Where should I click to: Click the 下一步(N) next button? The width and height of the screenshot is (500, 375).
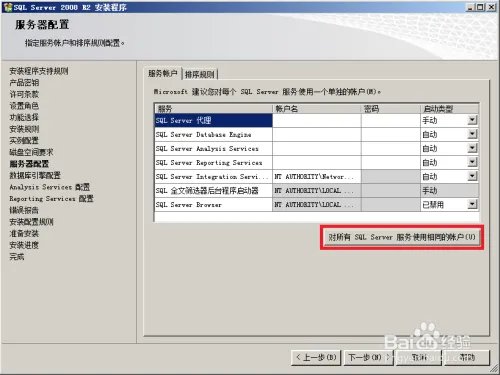point(368,357)
